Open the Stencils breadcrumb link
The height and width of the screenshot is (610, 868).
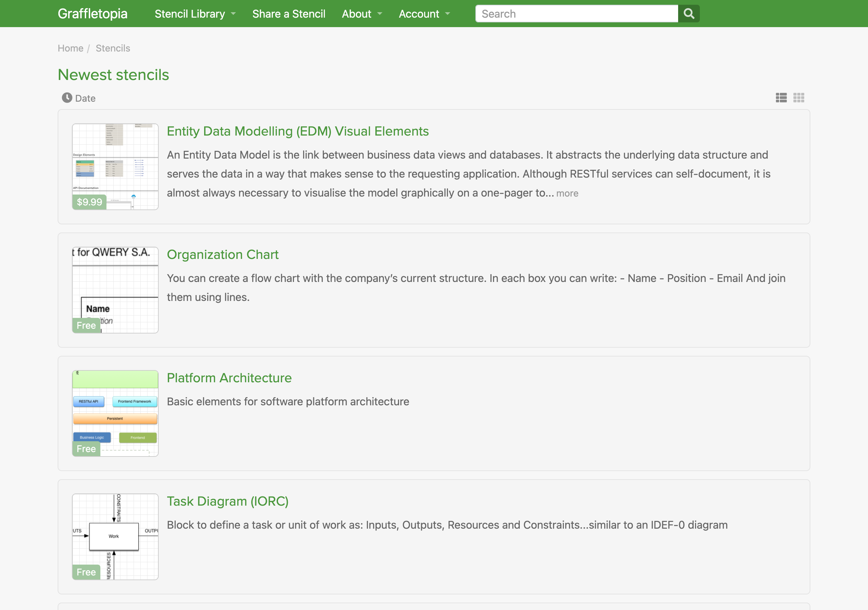113,48
